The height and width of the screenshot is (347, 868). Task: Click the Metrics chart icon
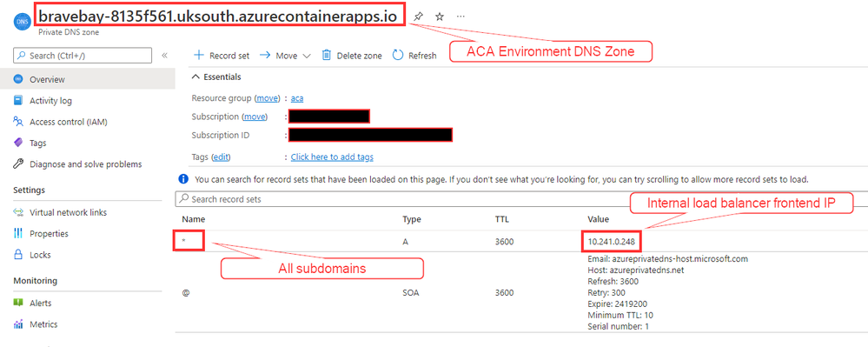(x=18, y=324)
